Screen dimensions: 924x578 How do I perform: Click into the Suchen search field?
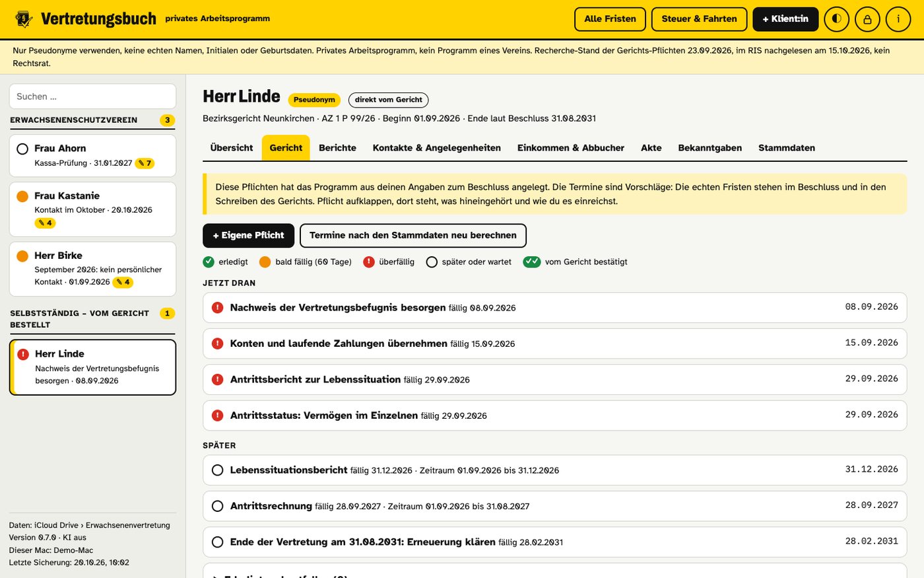(92, 96)
